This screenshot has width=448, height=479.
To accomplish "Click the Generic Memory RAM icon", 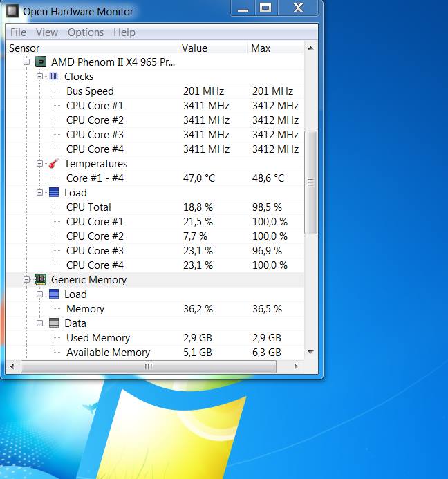I will [41, 279].
